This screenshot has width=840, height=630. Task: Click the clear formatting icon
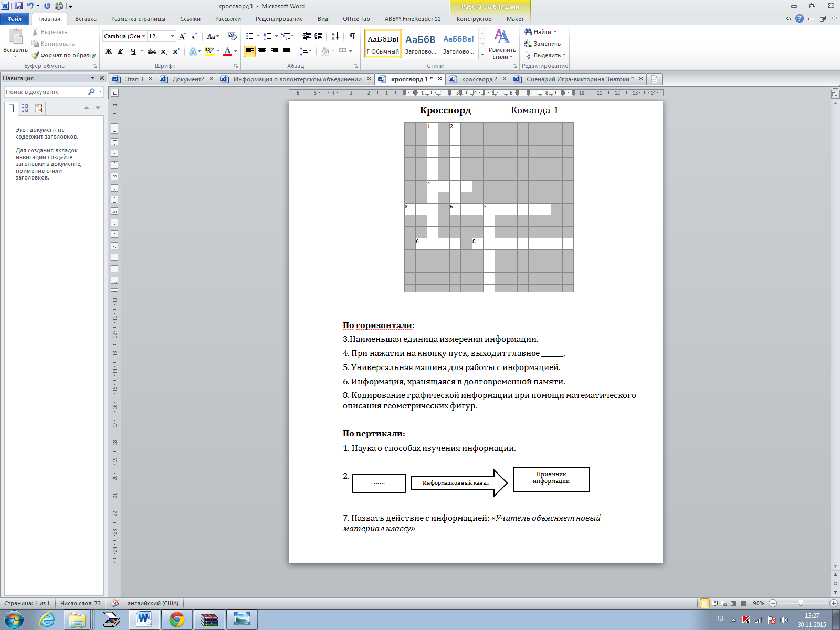[x=233, y=36]
